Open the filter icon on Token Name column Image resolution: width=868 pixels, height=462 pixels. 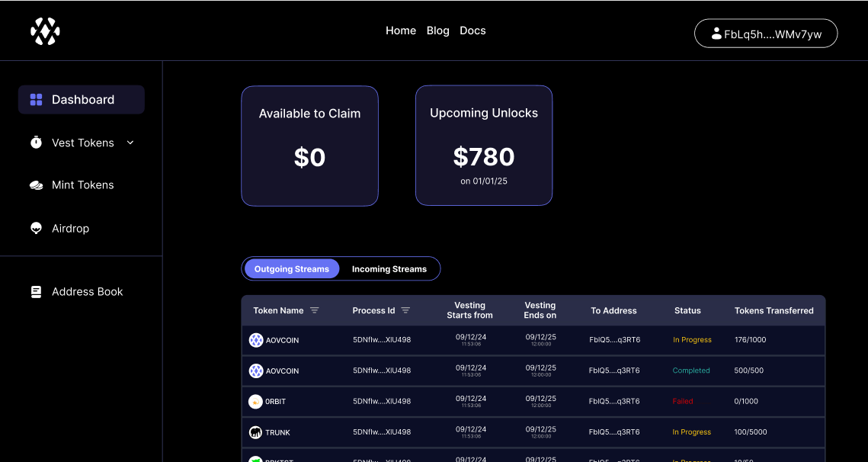click(x=315, y=310)
